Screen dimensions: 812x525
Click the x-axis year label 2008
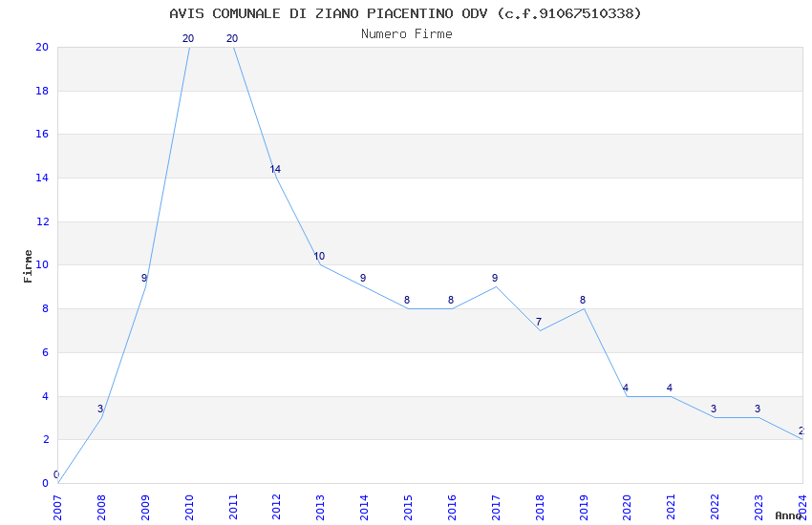(x=101, y=508)
